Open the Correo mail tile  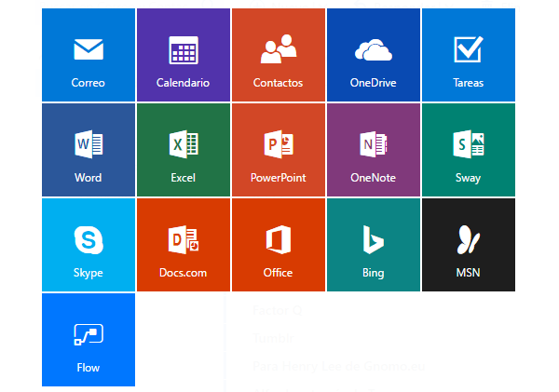click(89, 55)
